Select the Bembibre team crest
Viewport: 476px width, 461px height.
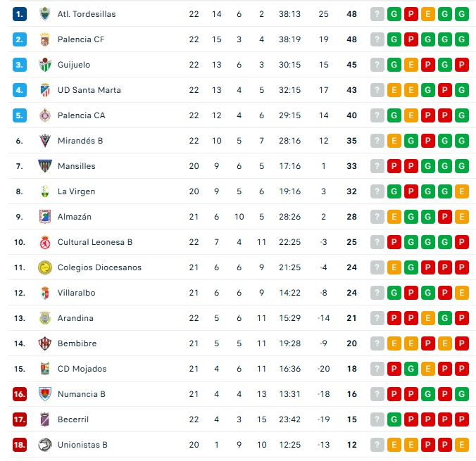click(45, 343)
